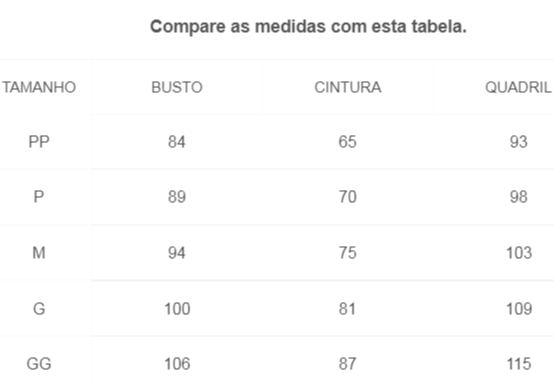Click the bust value 84
Viewport: 554px width, 391px height.
point(177,142)
